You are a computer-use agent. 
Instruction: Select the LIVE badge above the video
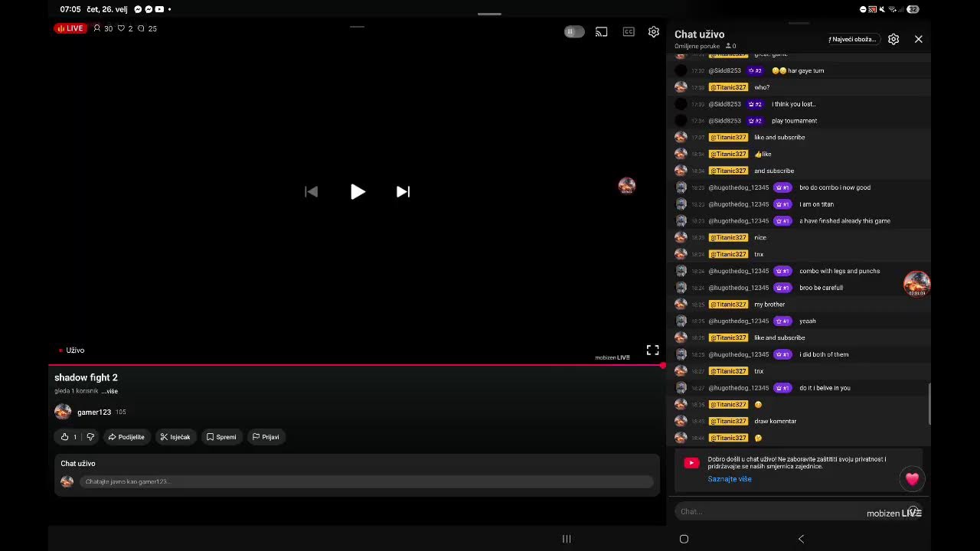(x=70, y=28)
